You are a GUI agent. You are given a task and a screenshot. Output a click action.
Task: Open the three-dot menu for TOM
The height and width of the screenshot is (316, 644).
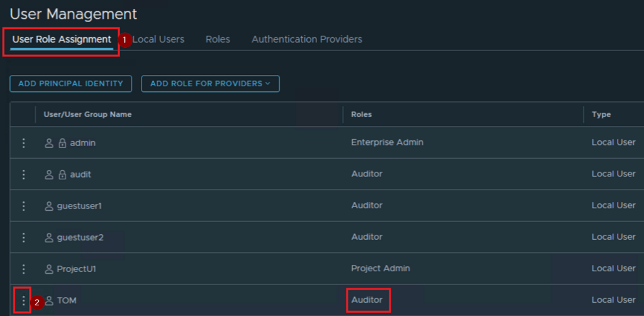tap(23, 300)
